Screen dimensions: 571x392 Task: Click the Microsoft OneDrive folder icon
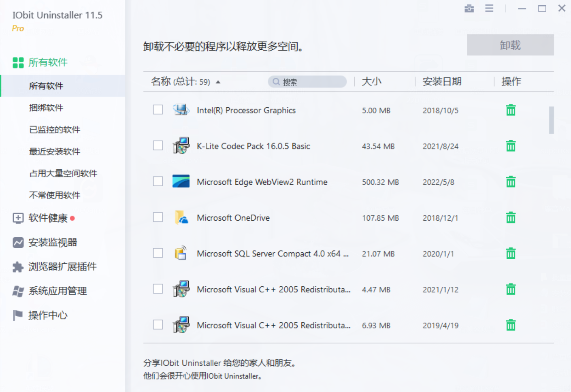[x=181, y=217]
